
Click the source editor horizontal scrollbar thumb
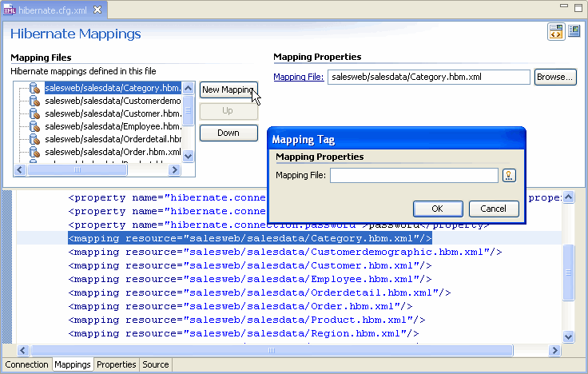(272, 350)
